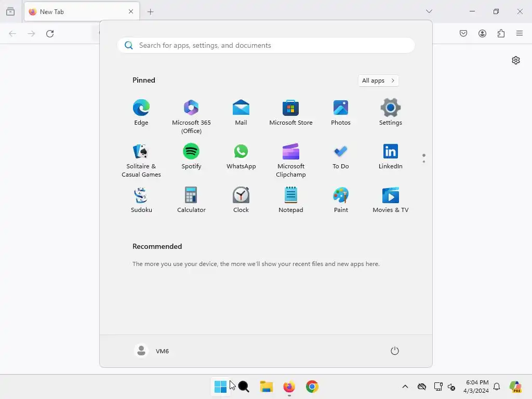
Task: Click the VM6 user account
Action: tap(152, 351)
